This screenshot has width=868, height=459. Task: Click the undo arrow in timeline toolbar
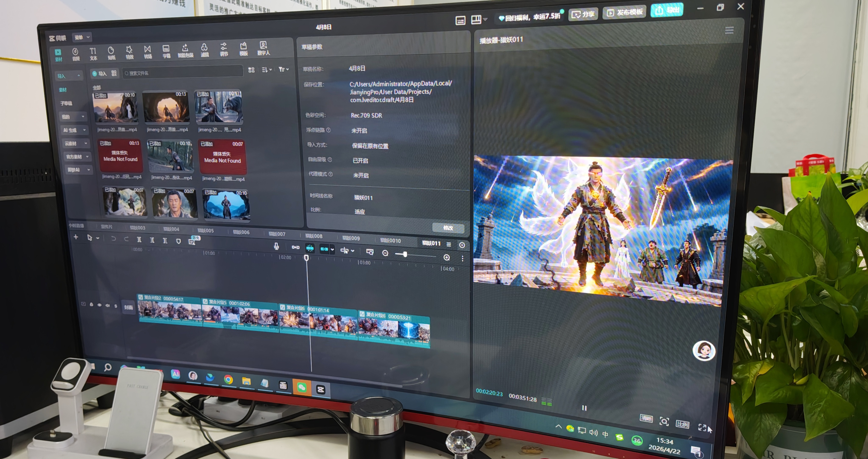point(114,239)
